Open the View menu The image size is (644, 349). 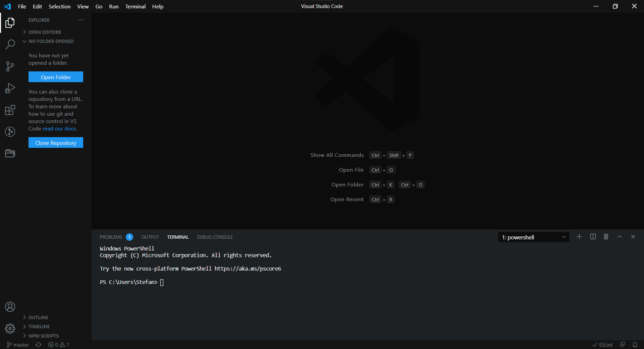click(83, 6)
